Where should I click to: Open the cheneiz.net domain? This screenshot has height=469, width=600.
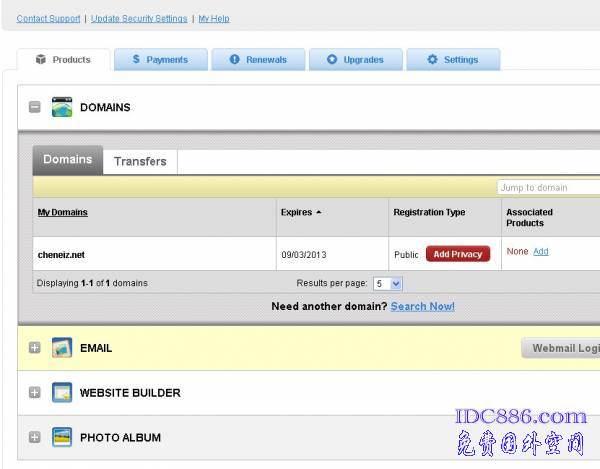pyautogui.click(x=61, y=255)
